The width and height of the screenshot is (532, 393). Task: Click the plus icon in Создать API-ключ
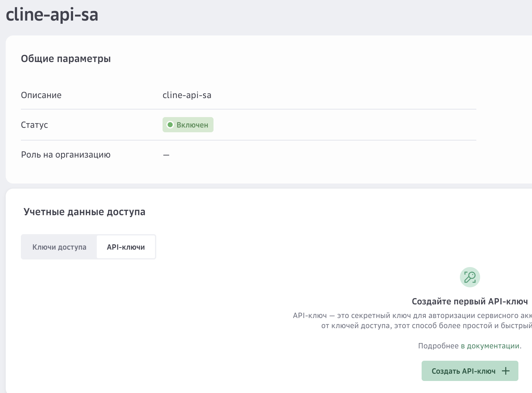pyautogui.click(x=506, y=371)
